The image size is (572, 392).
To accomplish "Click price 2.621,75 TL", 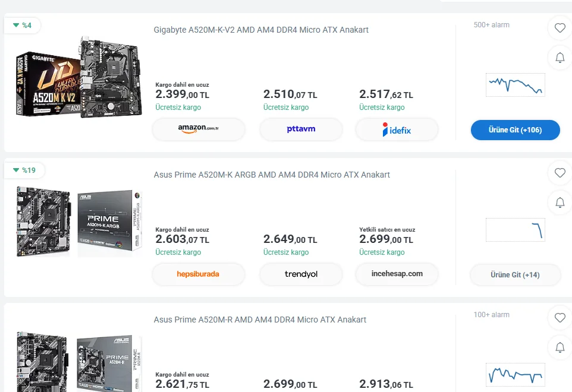I will [x=182, y=384].
